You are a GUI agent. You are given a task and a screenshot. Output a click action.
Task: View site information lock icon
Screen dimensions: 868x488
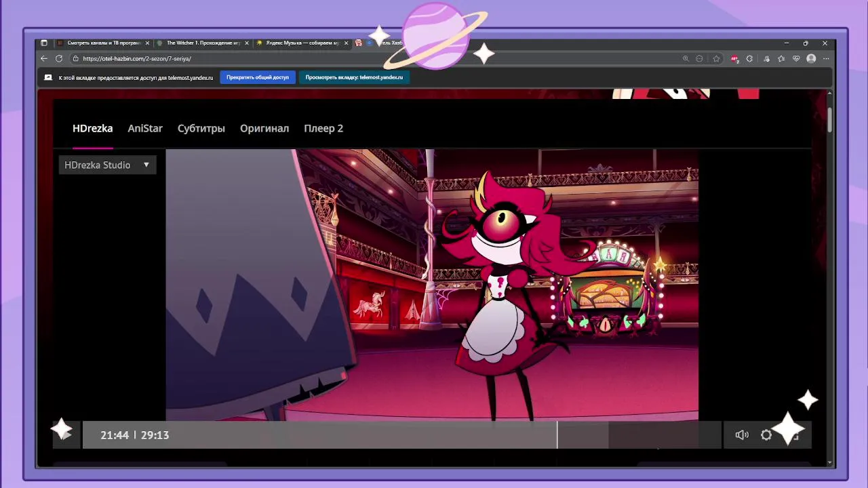click(x=75, y=59)
